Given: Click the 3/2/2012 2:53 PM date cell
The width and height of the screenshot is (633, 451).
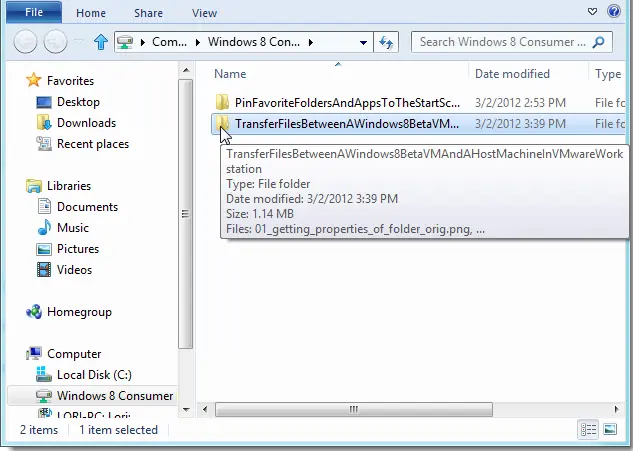Looking at the screenshot, I should 520,103.
